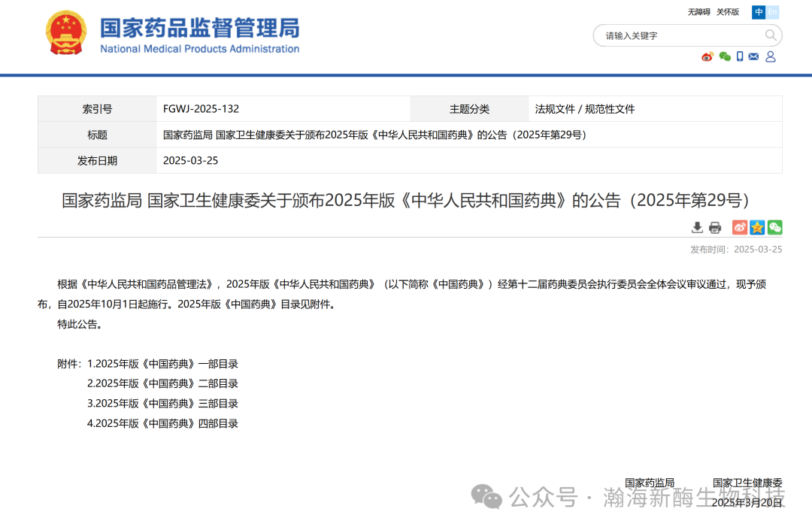Select the download icon above the announcement
Viewport: 812px width, 530px height.
point(696,227)
